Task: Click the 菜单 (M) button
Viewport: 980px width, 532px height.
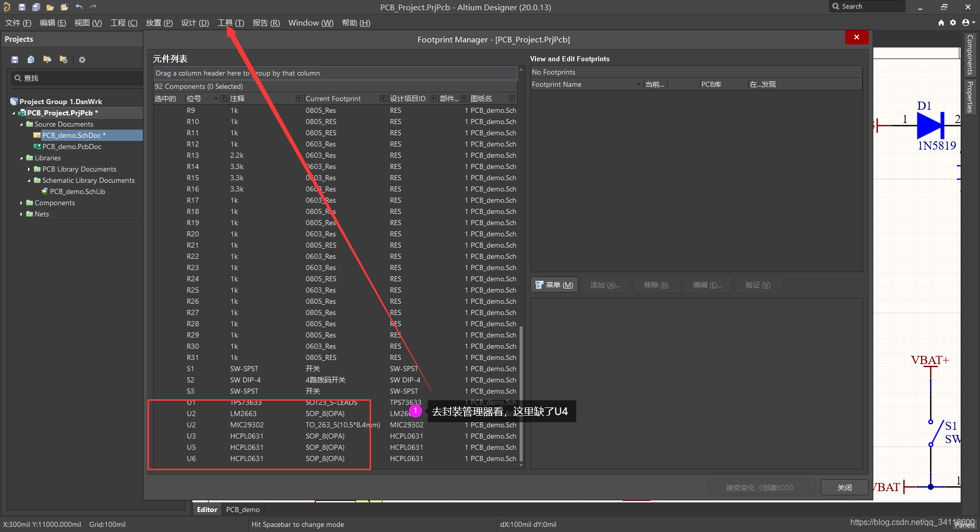Action: 554,285
